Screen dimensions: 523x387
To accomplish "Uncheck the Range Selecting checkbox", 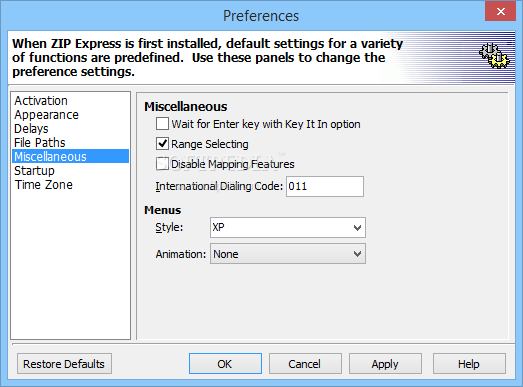I will [x=162, y=144].
